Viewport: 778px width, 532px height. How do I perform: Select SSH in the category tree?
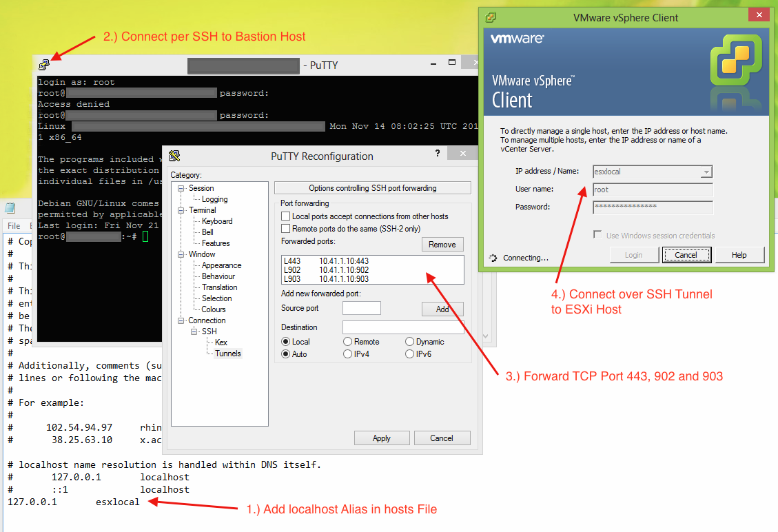209,331
